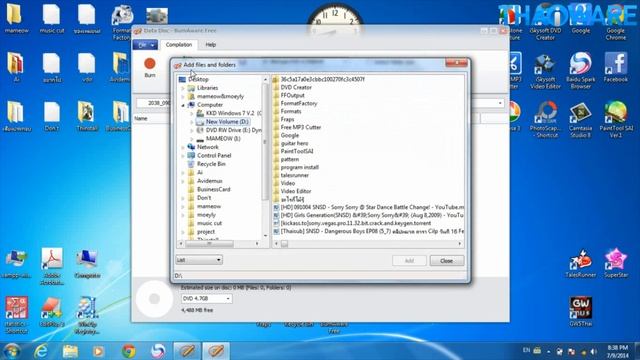Image resolution: width=640 pixels, height=360 pixels.
Task: Select the Free MP3 Cutter folder
Action: click(x=301, y=127)
